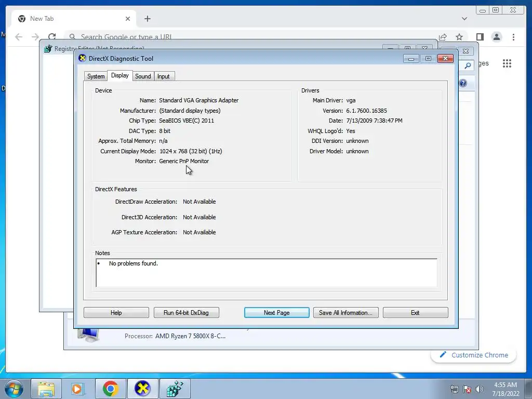The width and height of the screenshot is (532, 399).
Task: Click Customize Chrome button
Action: [x=474, y=355]
